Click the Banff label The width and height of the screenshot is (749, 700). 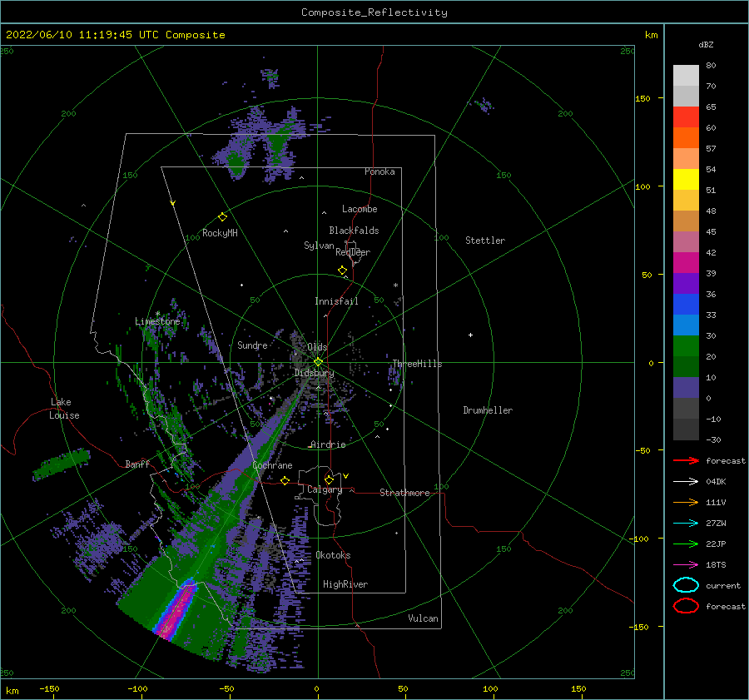[137, 464]
